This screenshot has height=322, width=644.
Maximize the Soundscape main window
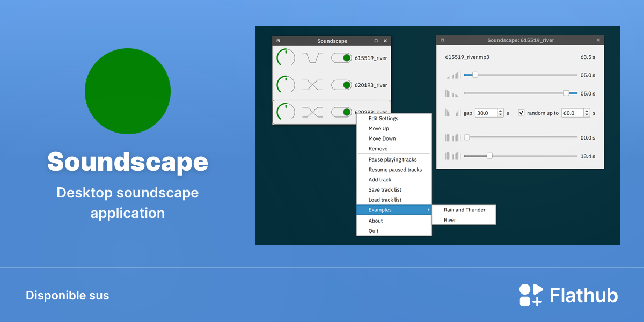point(376,41)
